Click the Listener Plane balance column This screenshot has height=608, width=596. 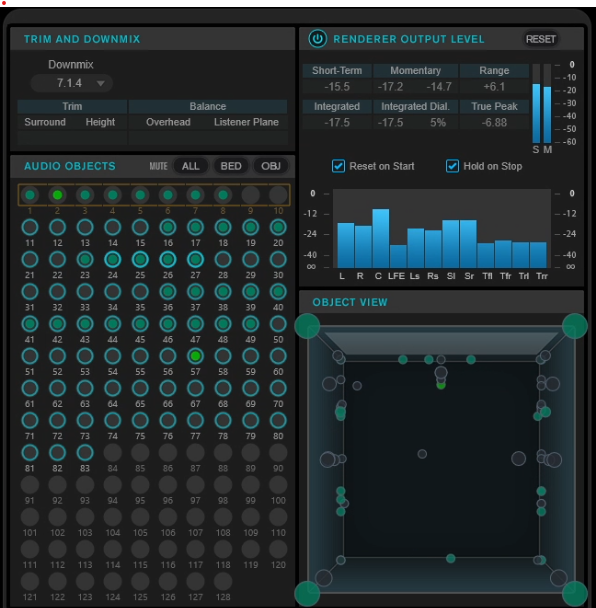(x=246, y=122)
